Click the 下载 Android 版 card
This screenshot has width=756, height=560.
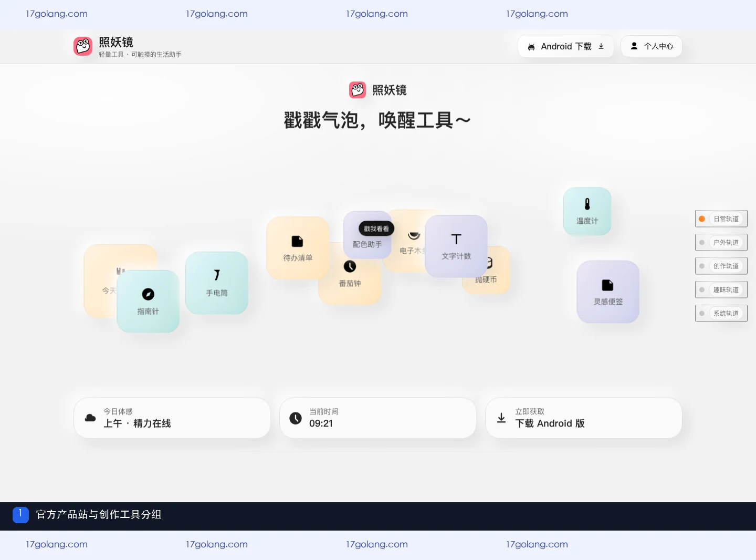click(x=583, y=418)
